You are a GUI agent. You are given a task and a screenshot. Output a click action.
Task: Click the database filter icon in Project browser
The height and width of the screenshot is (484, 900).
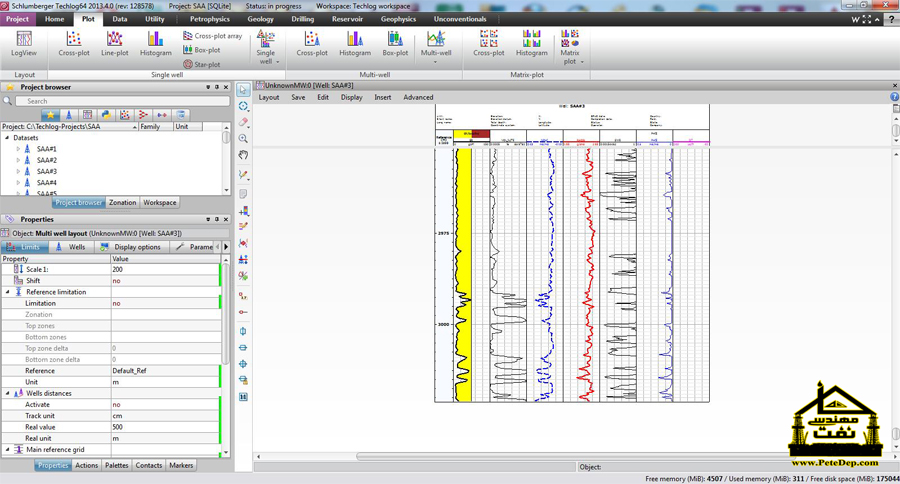coord(181,115)
